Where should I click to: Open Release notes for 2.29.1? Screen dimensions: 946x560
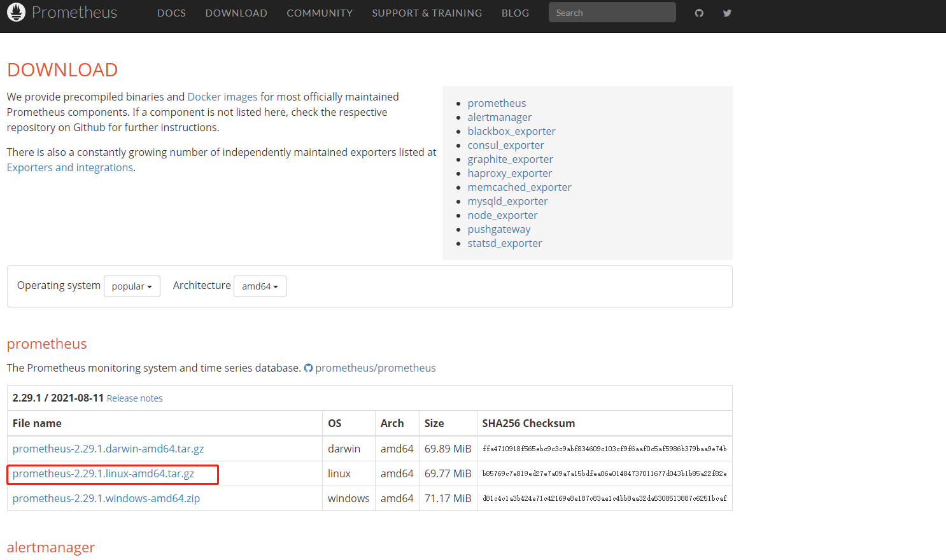click(x=134, y=398)
